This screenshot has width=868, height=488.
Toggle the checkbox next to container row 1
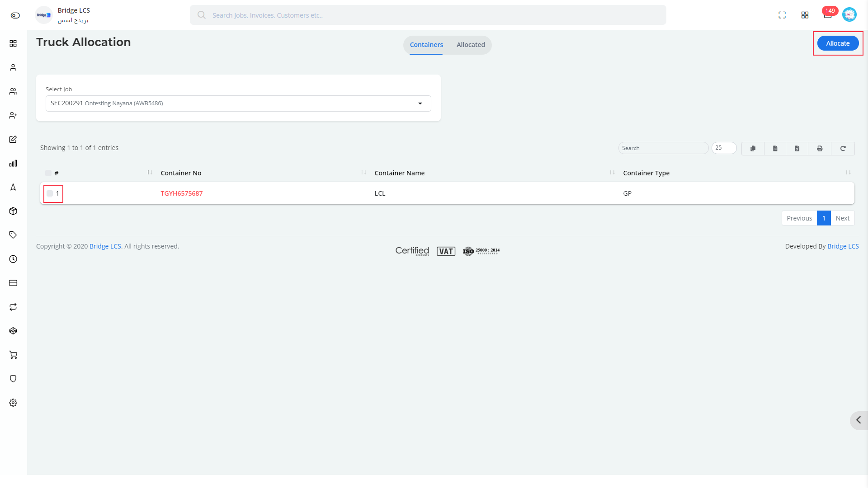(49, 193)
